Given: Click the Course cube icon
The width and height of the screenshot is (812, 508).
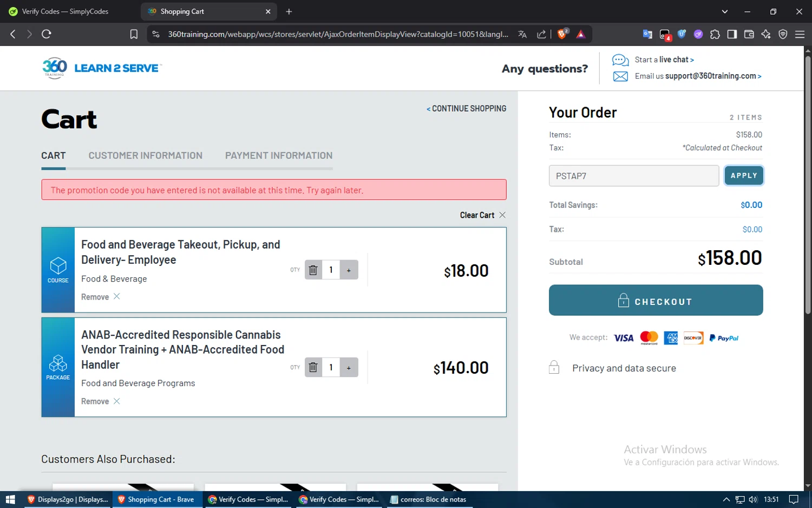Looking at the screenshot, I should 58,266.
